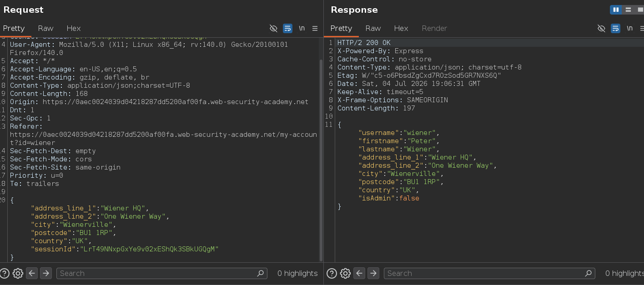Open the Request panel Raw tab
Screen dimensions: 644x285
(45, 28)
